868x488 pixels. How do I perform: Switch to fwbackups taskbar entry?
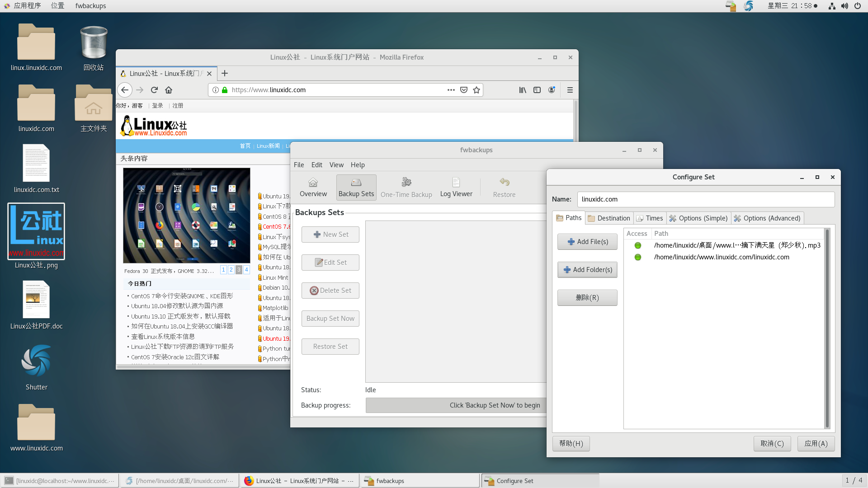[420, 481]
